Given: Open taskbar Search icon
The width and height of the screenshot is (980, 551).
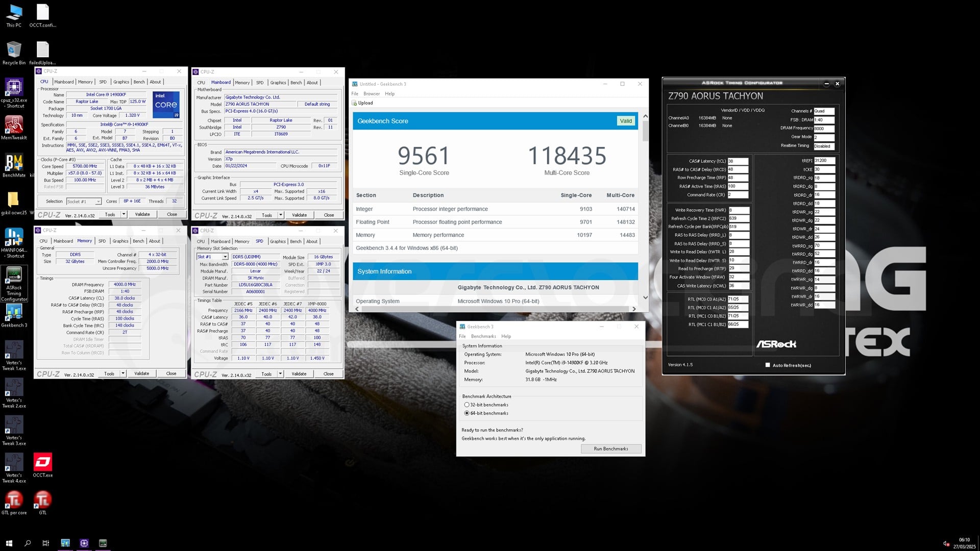Looking at the screenshot, I should tap(28, 543).
